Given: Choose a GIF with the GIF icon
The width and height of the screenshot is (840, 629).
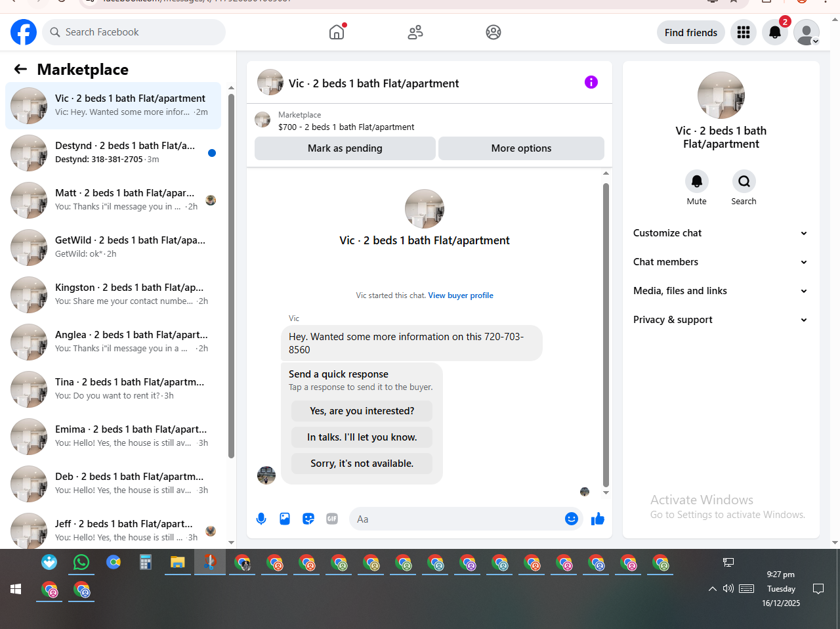Looking at the screenshot, I should (332, 519).
